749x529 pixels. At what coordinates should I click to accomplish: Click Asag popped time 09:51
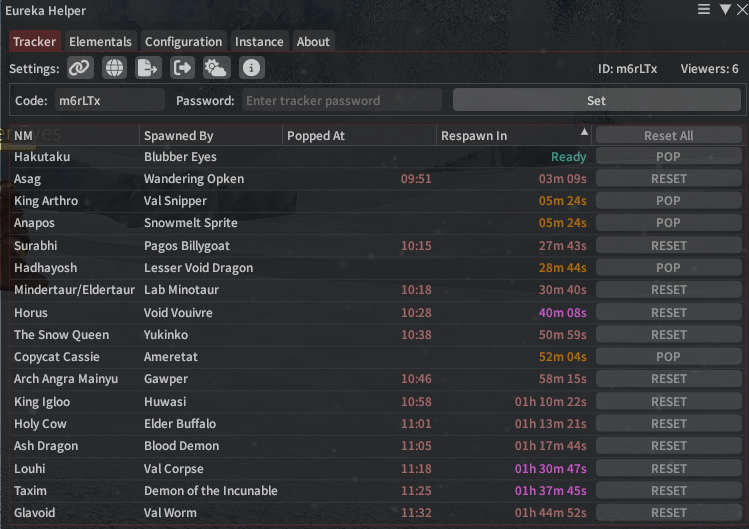click(416, 179)
